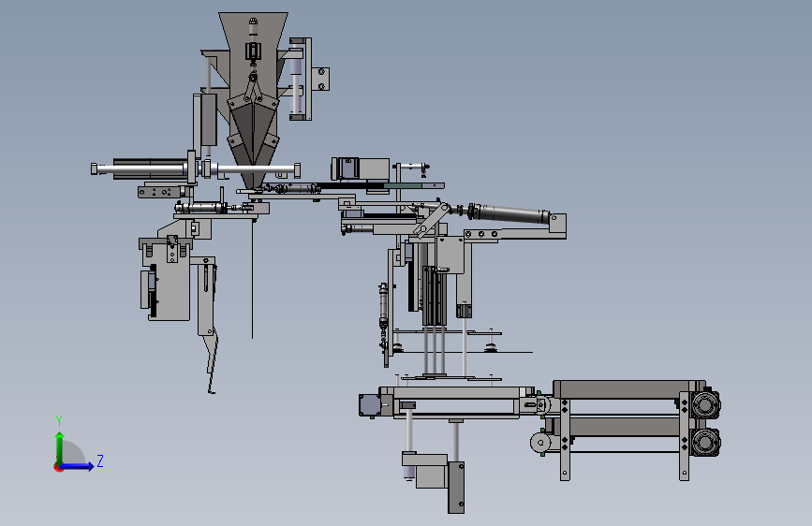Click the red X axis origin dot
Screen dimensions: 812x526
58,467
